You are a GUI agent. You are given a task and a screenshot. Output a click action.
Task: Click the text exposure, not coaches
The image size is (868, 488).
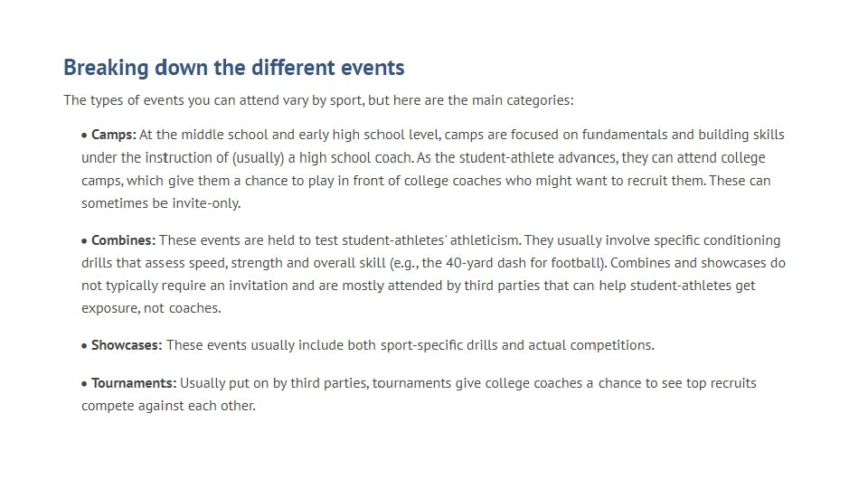[151, 308]
